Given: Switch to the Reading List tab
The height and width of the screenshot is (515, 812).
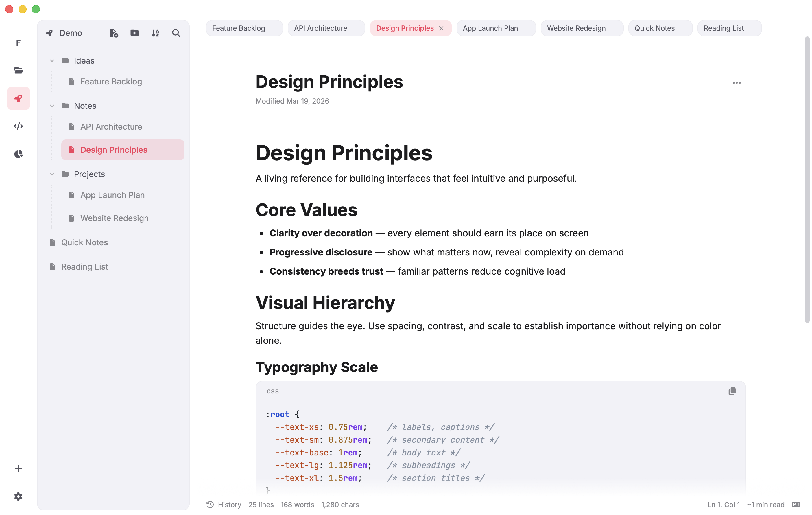Looking at the screenshot, I should 729,28.
